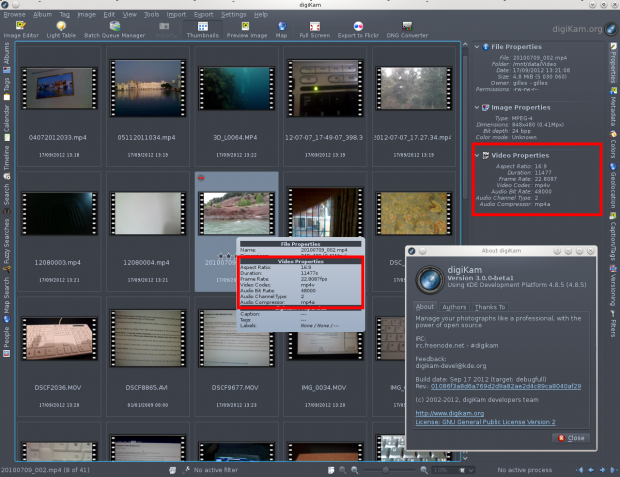Open the People sidebar panel
This screenshot has height=477, width=620.
point(7,342)
